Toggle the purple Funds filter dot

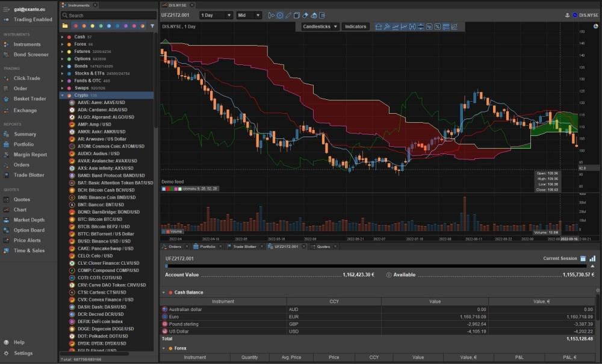point(126,26)
